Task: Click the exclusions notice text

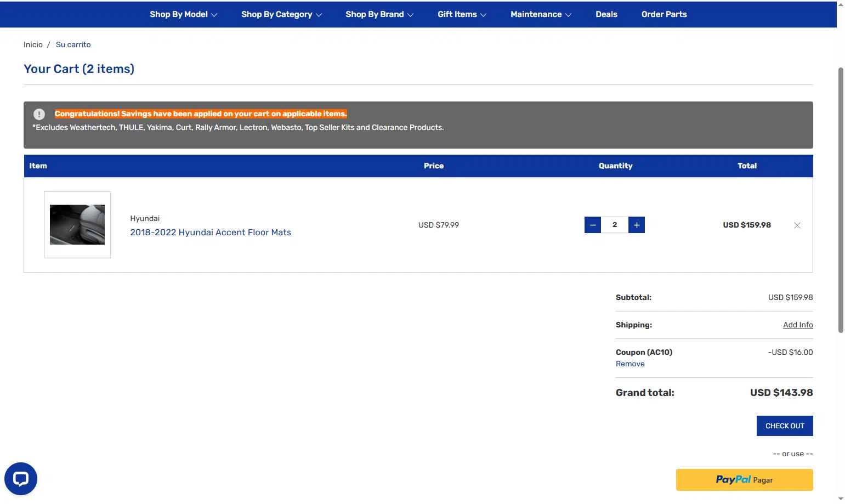Action: point(238,127)
